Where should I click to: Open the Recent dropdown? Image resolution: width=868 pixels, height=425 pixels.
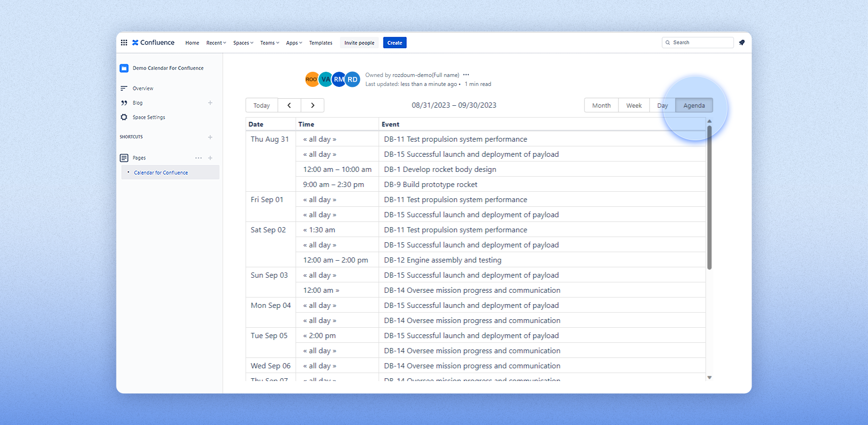(216, 42)
